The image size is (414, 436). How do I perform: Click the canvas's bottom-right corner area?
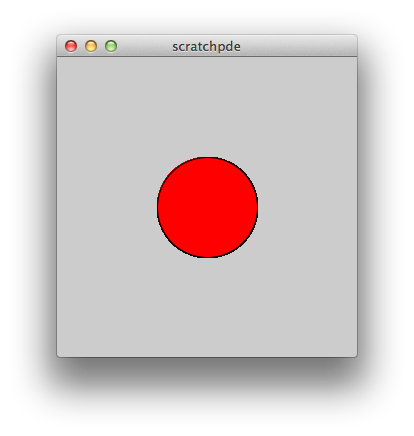click(x=348, y=348)
